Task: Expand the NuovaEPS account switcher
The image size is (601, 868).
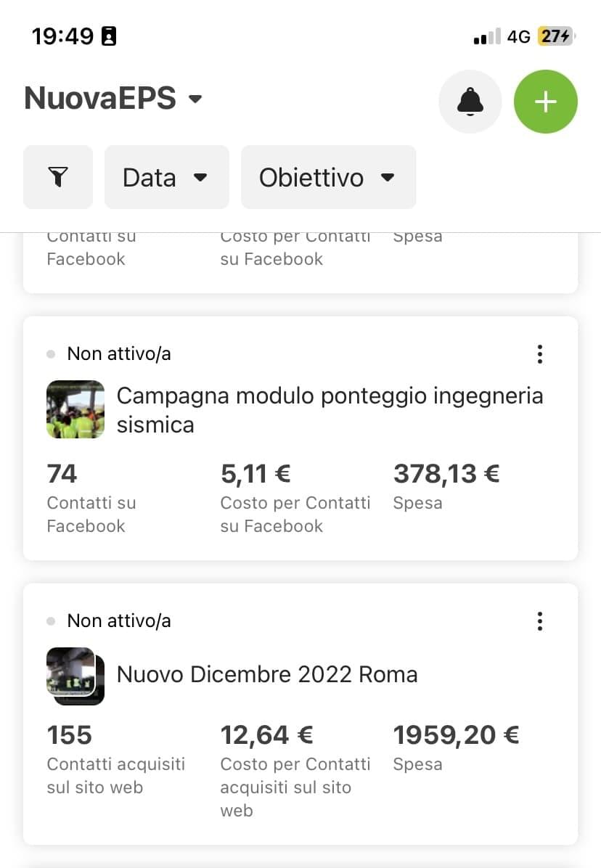Action: coord(113,99)
